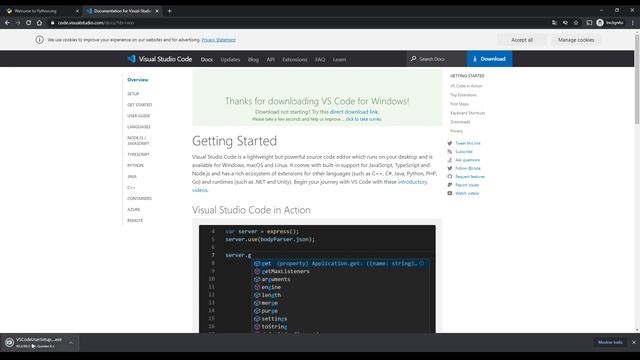Jump to Keyboard Shortcuts section link
The width and height of the screenshot is (640, 360).
(x=467, y=113)
